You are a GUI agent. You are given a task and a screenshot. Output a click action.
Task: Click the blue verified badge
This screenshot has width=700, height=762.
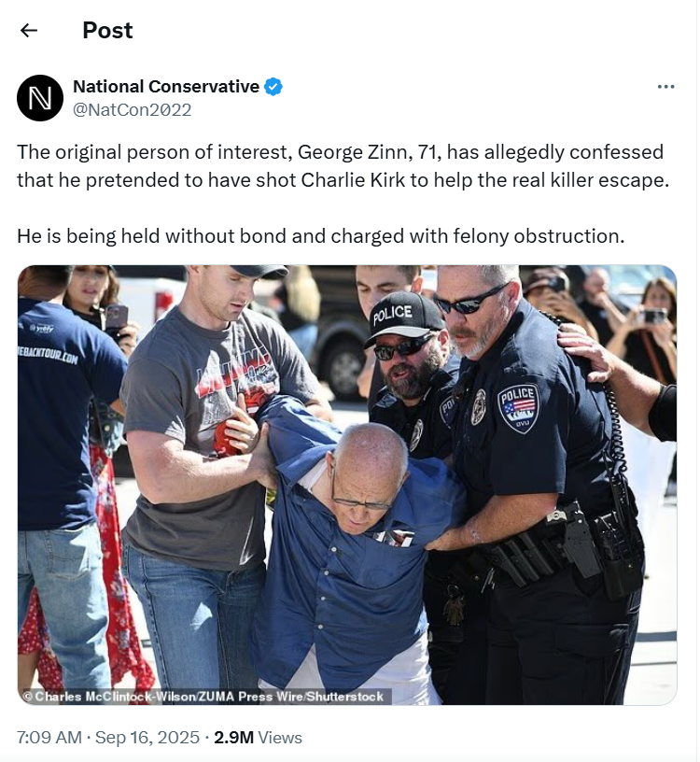pos(273,87)
